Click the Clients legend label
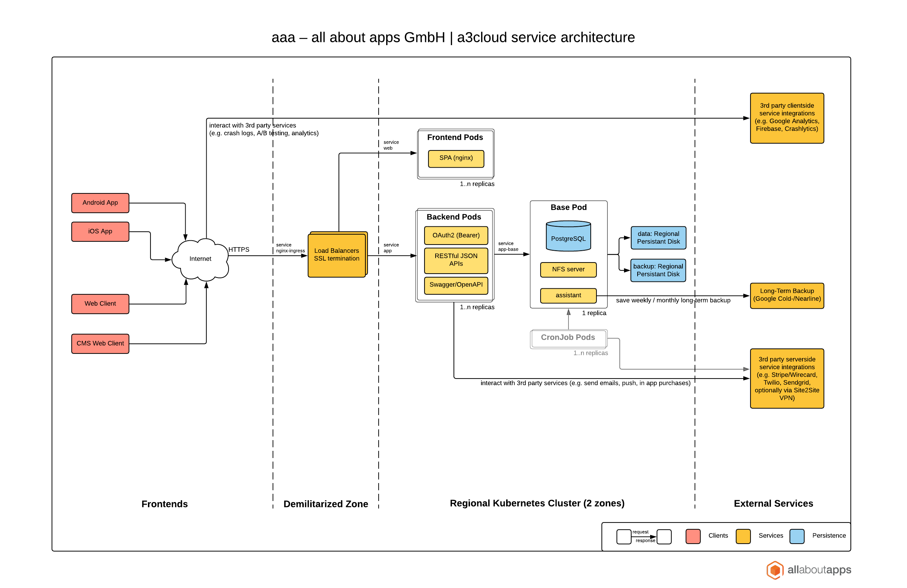Screen dimensions: 907x588 tap(718, 536)
